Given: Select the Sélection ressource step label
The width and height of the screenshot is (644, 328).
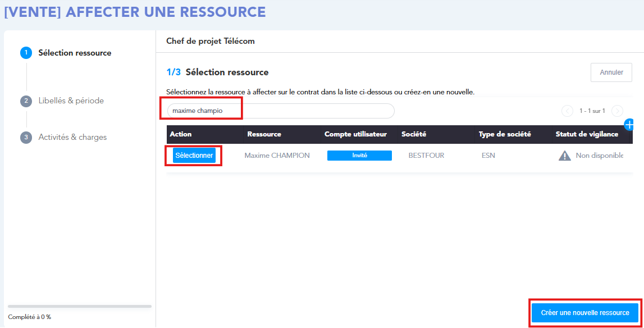Looking at the screenshot, I should click(75, 53).
